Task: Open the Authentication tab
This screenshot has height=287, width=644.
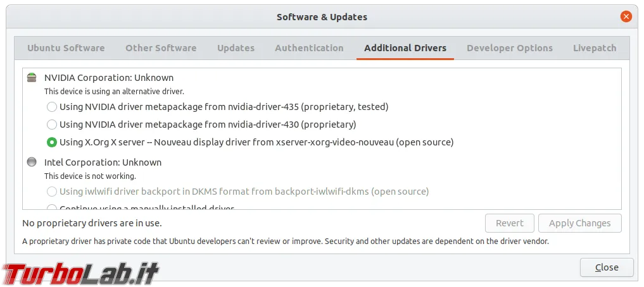Action: click(309, 48)
